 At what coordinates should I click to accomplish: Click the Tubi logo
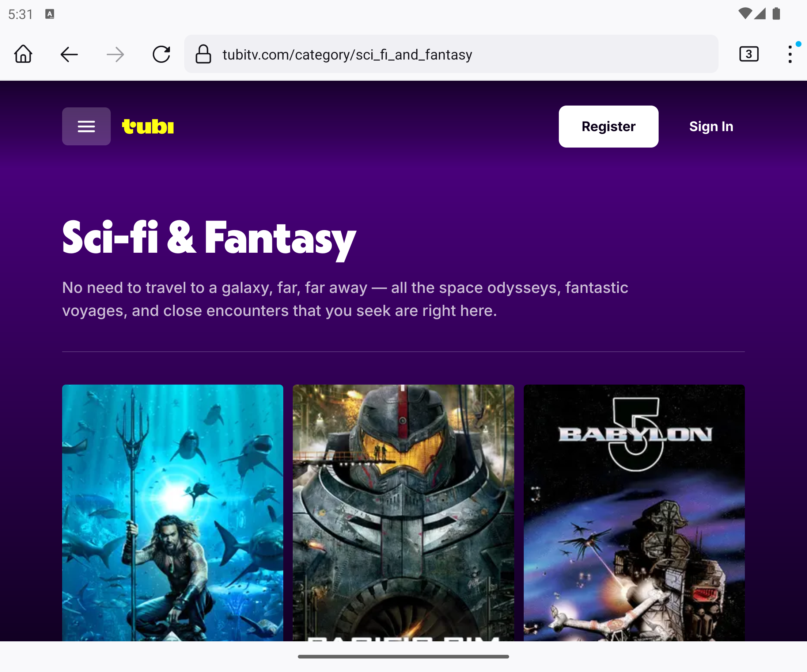pyautogui.click(x=148, y=127)
